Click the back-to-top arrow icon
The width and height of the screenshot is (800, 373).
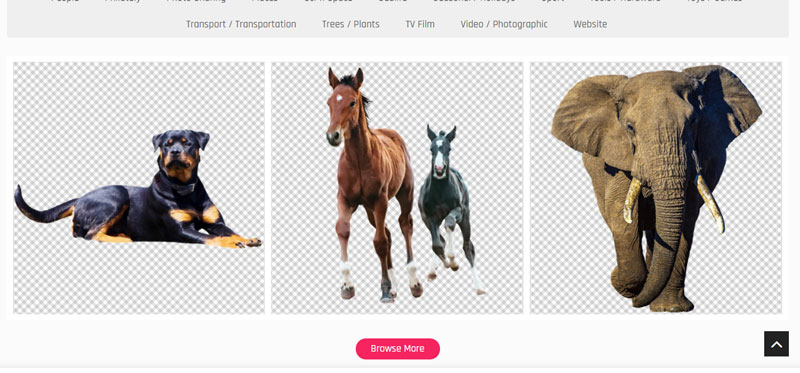[x=776, y=344]
